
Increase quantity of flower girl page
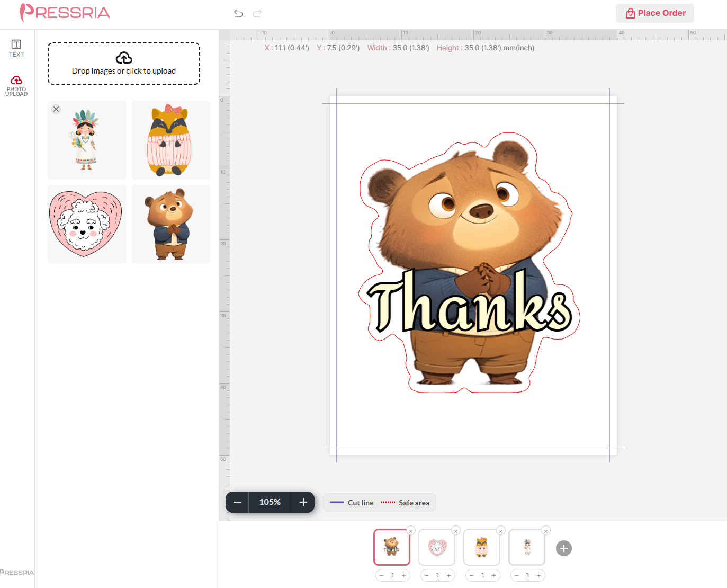pos(539,575)
